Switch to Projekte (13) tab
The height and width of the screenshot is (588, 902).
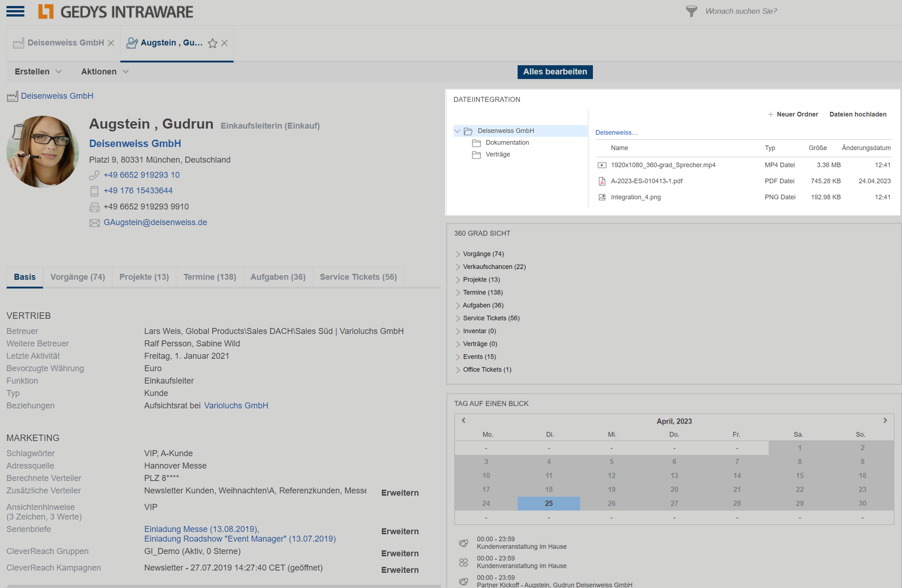pos(144,277)
